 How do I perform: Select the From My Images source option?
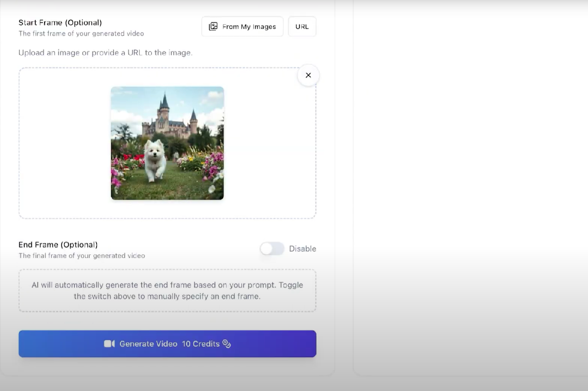click(242, 26)
